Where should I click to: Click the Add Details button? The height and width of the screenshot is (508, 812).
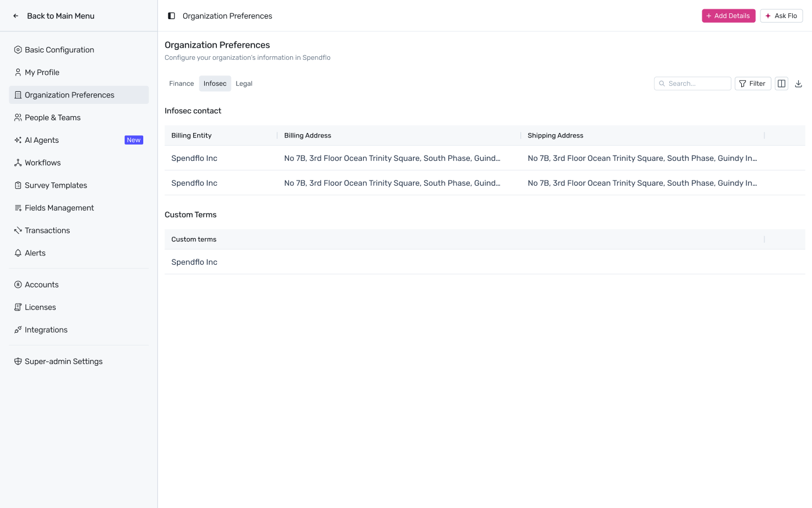728,16
